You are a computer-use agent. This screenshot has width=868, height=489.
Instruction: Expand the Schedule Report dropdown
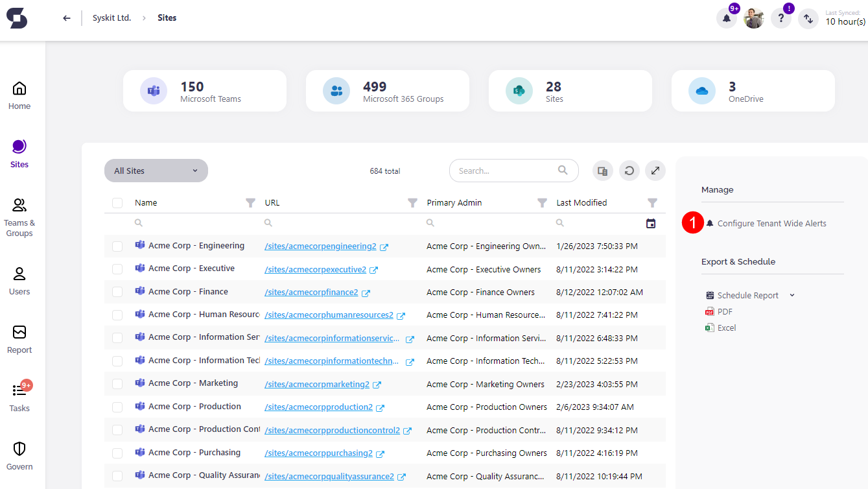click(792, 294)
